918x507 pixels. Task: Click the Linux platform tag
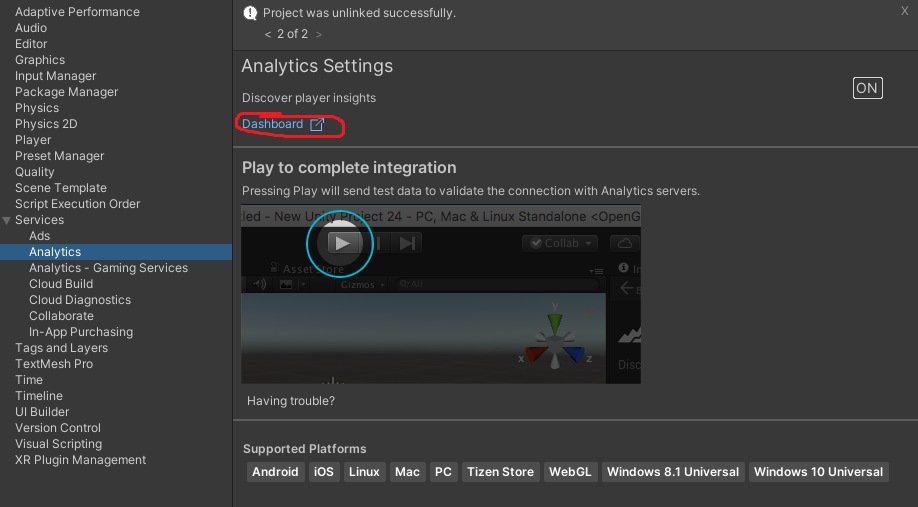(x=364, y=472)
